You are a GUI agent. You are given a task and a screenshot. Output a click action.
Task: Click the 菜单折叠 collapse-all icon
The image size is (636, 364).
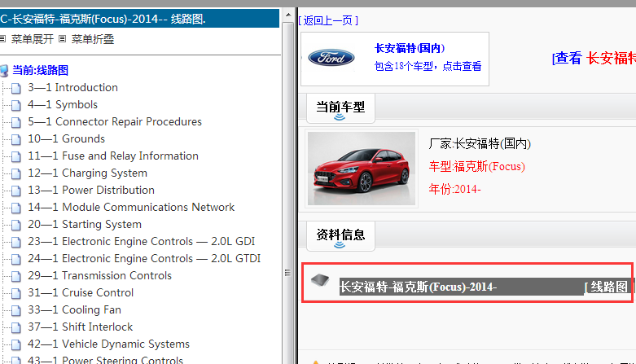(x=62, y=39)
